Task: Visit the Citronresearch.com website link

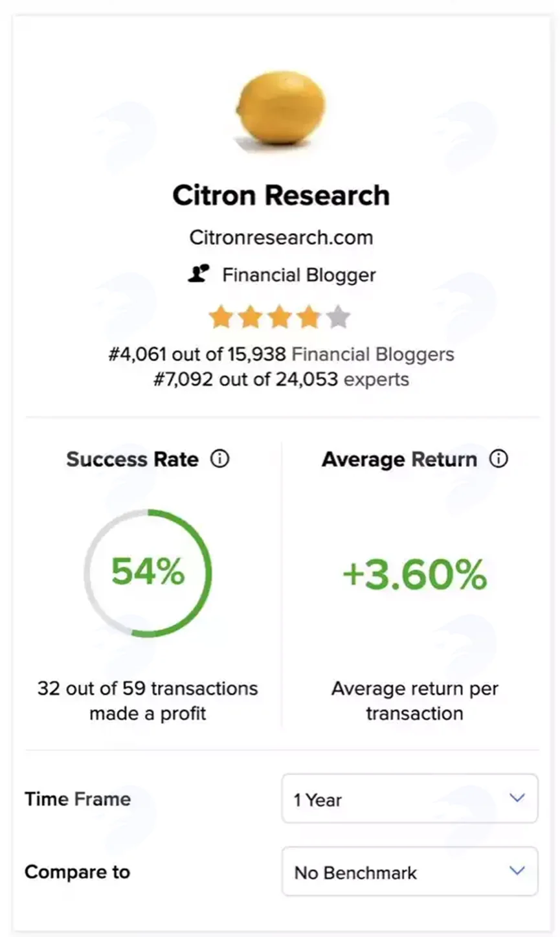Action: pyautogui.click(x=281, y=237)
